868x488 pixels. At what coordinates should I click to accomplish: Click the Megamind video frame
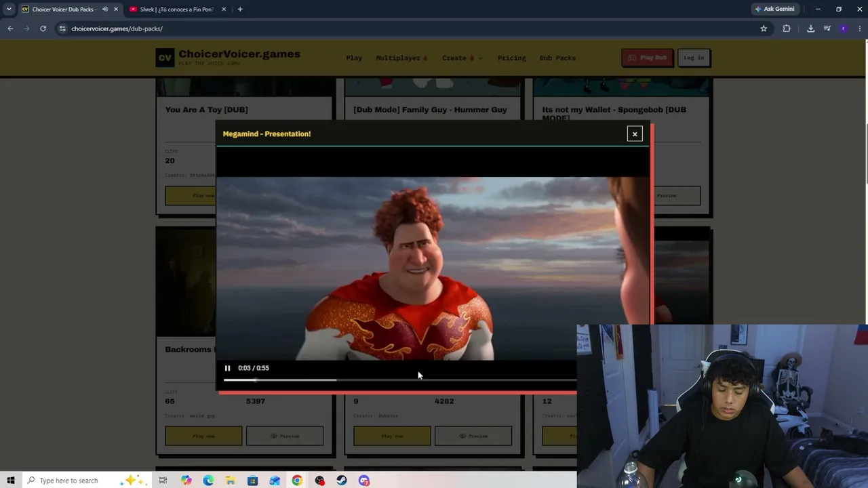click(433, 268)
